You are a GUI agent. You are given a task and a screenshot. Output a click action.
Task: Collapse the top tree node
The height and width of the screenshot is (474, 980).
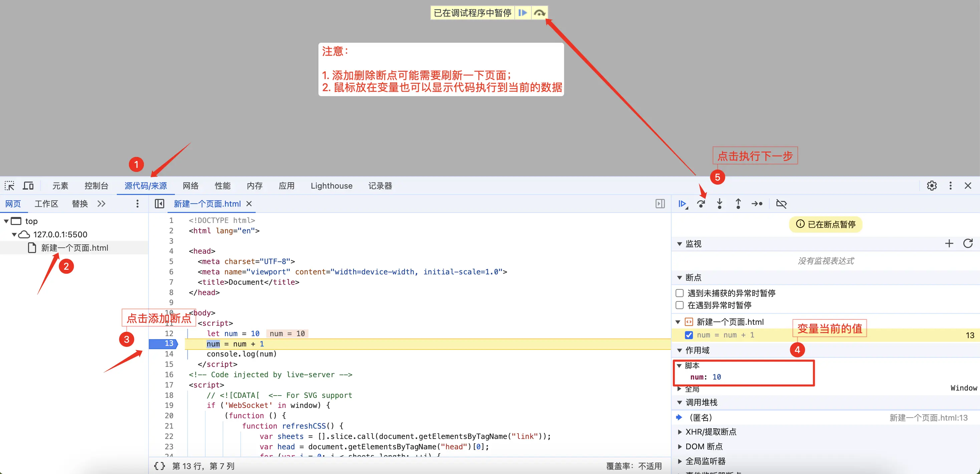click(6, 221)
